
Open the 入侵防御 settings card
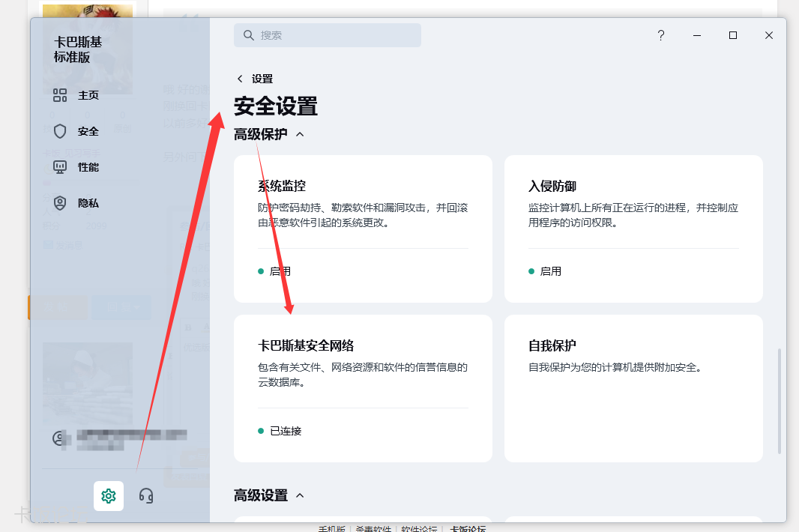click(x=634, y=217)
